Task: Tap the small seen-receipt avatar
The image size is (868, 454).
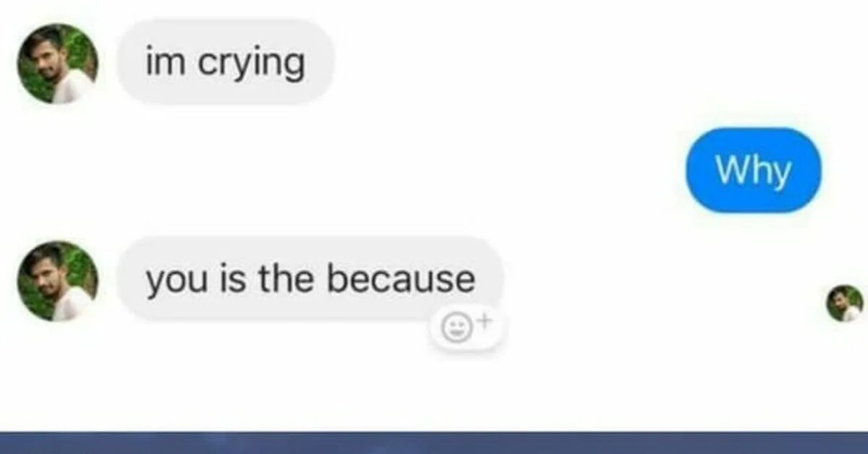Action: click(x=845, y=303)
